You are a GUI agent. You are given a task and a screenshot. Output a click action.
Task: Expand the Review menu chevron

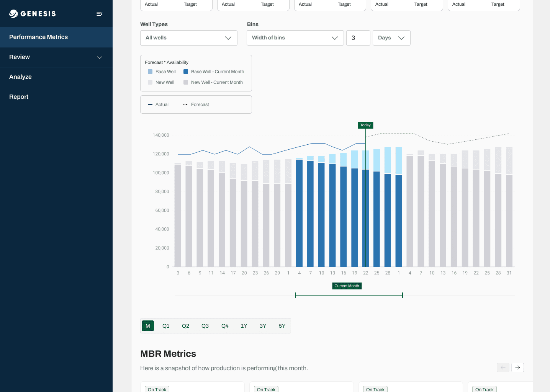click(100, 57)
